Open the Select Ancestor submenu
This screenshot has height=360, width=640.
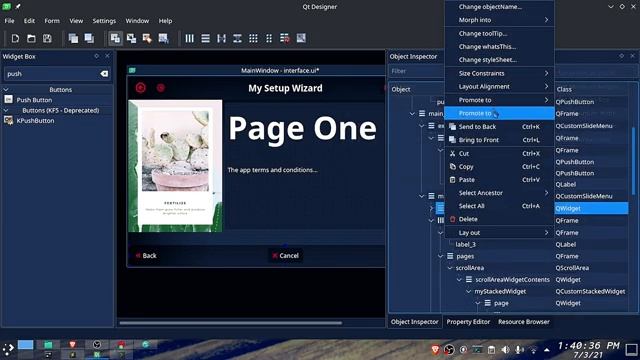[499, 193]
